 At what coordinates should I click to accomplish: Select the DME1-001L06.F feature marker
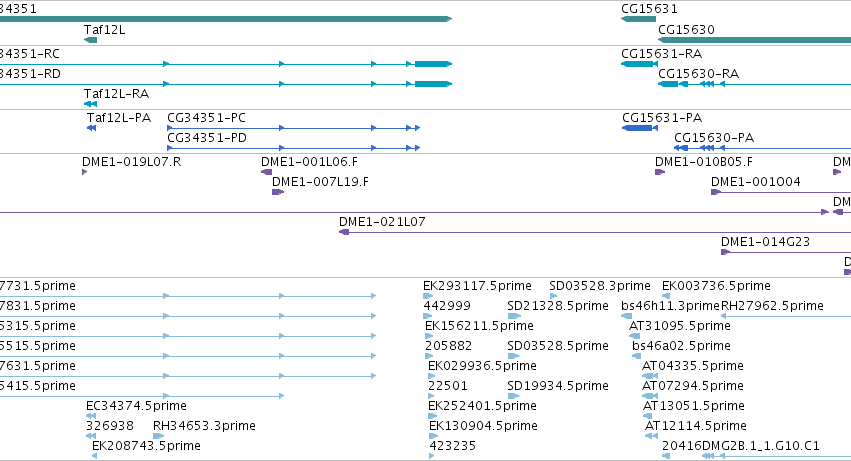[x=266, y=172]
